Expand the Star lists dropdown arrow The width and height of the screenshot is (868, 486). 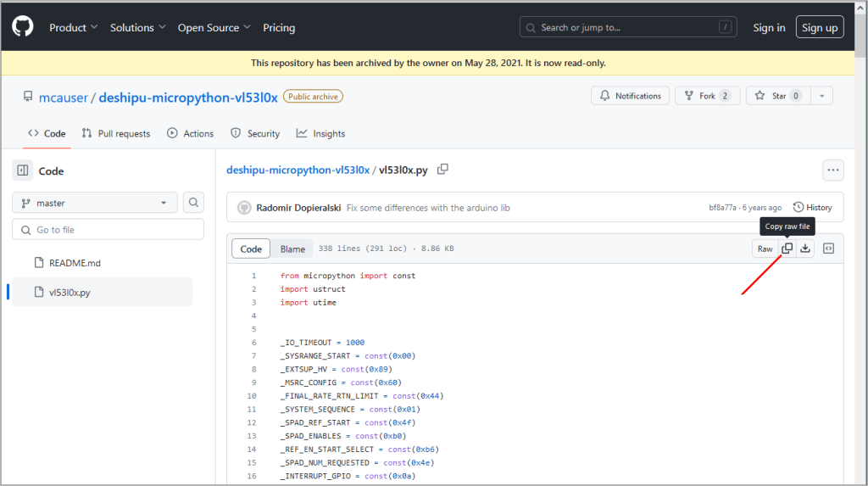821,96
